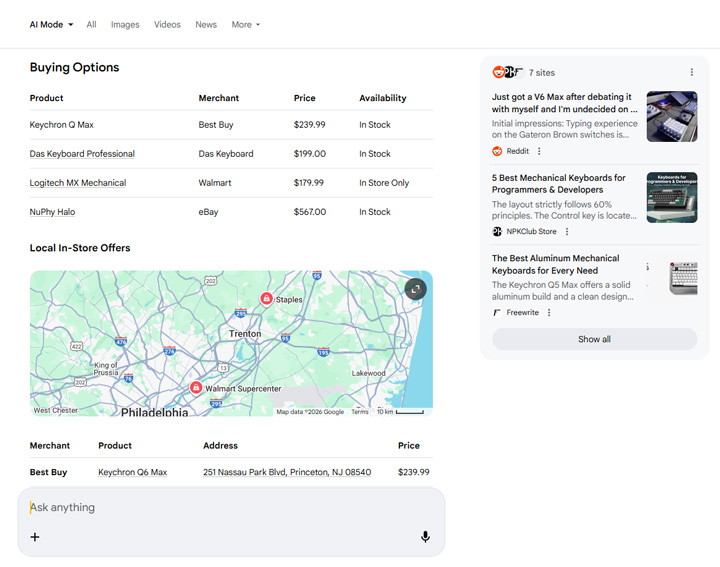This screenshot has height=567, width=720.
Task: Expand the map to fullscreen
Action: pos(415,289)
